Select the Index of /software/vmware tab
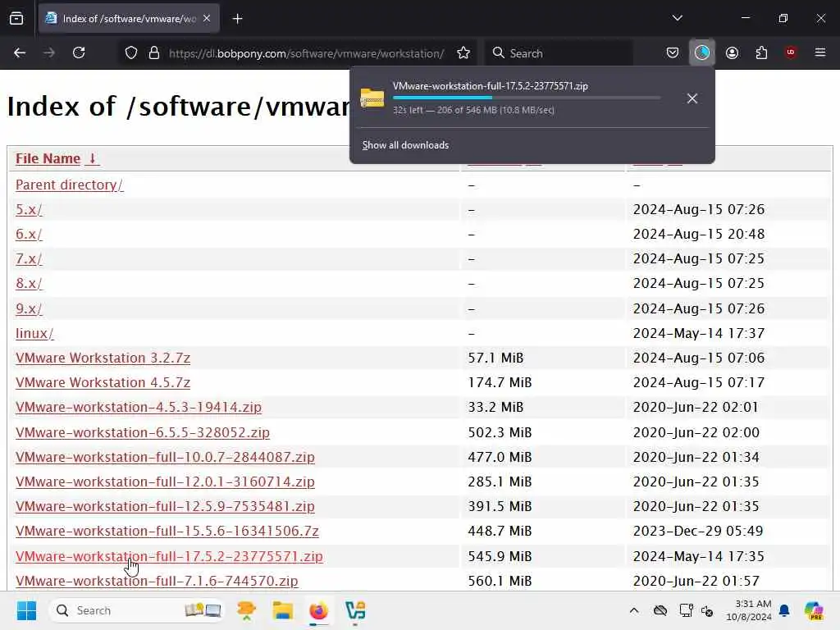Viewport: 840px width, 630px height. [x=129, y=19]
